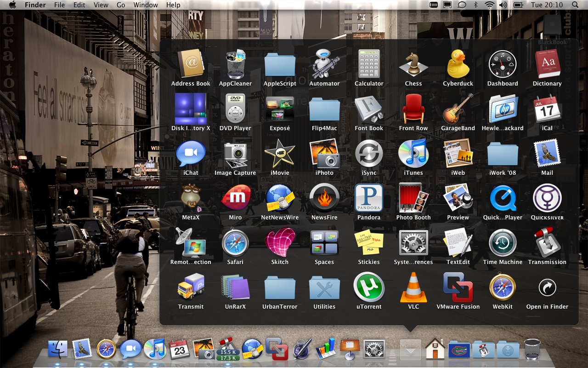Launch Transmission torrent client
Image resolution: width=588 pixels, height=368 pixels.
click(547, 242)
